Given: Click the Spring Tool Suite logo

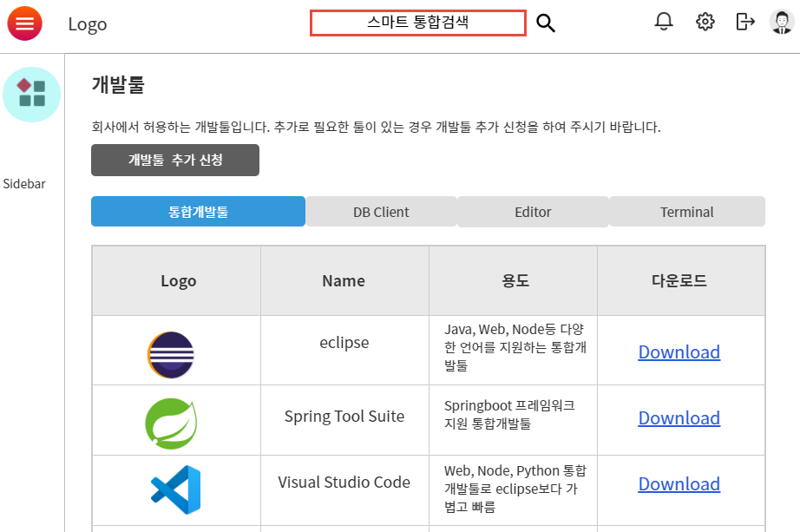Looking at the screenshot, I should pos(171,424).
